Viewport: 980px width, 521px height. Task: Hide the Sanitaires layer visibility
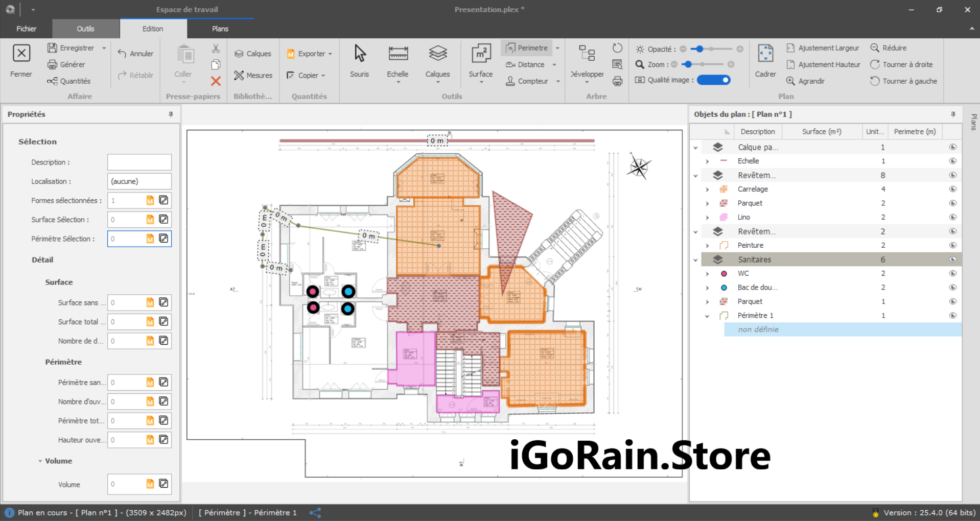[952, 259]
